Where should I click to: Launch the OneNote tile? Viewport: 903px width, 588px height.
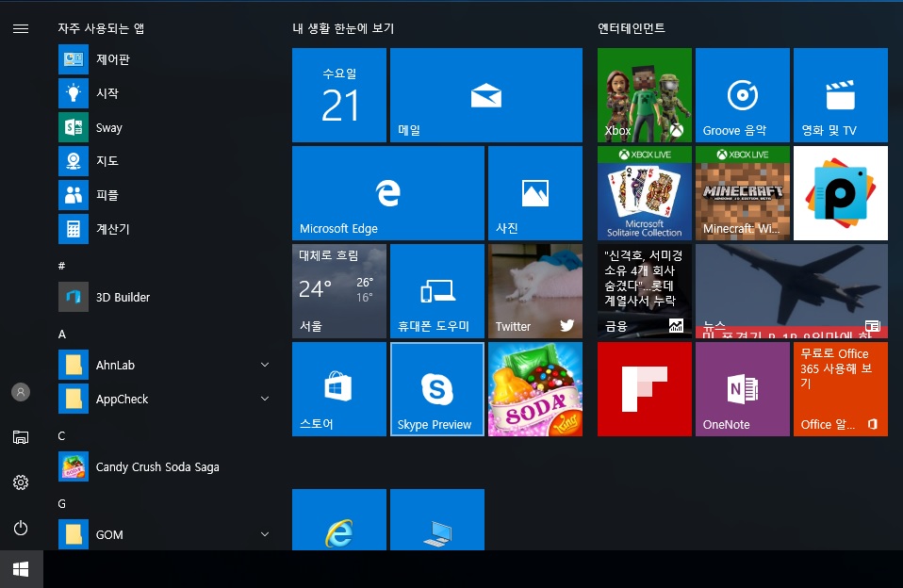[x=743, y=389]
